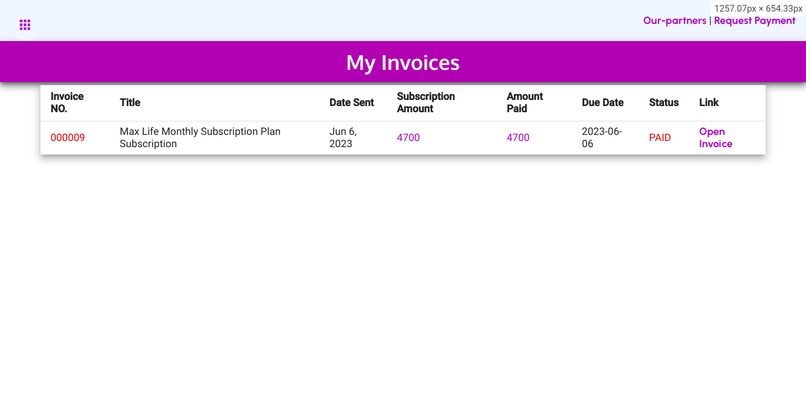
Task: Click the My Invoices heading
Action: point(402,63)
